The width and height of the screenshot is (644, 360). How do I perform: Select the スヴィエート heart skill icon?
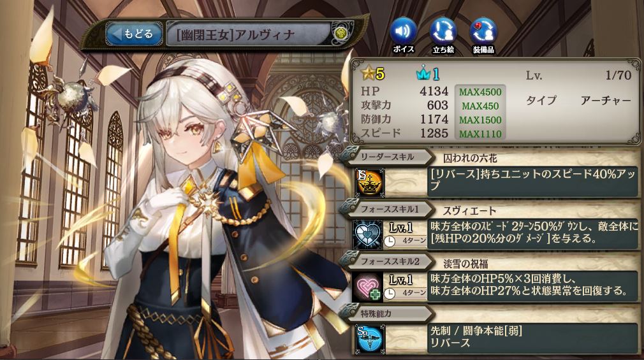tap(370, 235)
